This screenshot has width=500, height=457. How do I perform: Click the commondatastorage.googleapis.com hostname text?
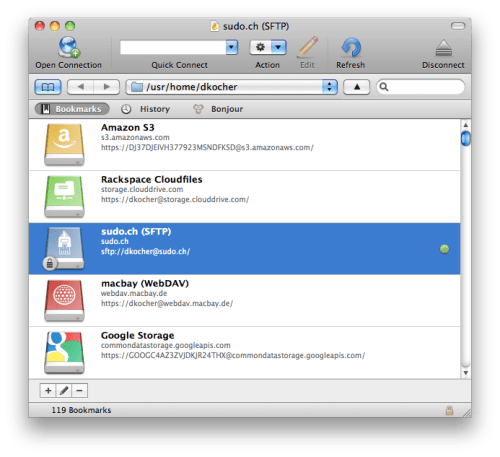click(x=166, y=345)
